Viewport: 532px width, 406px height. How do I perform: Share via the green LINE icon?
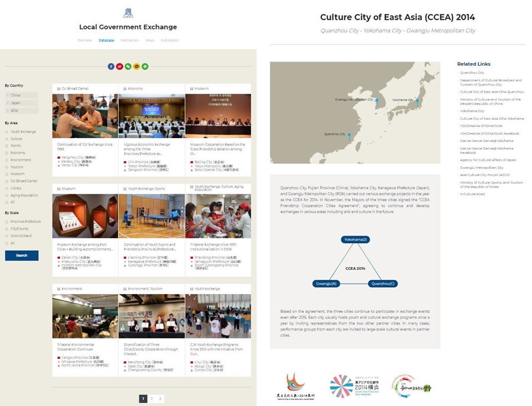tap(145, 66)
